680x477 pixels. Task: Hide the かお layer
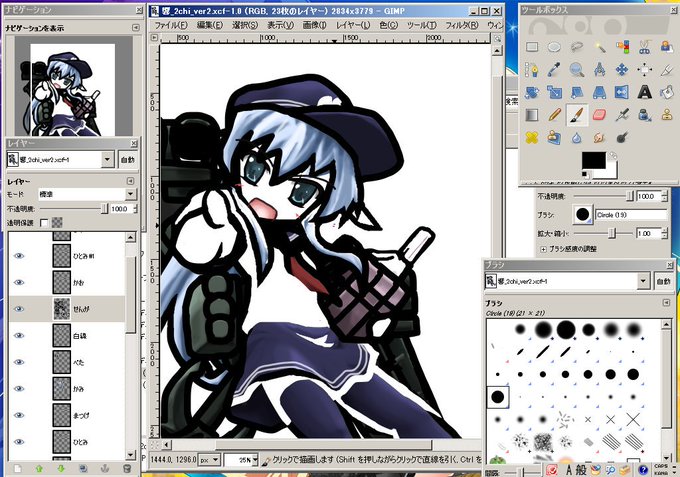(19, 282)
